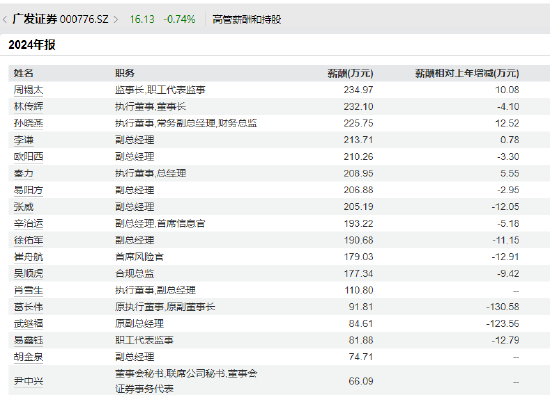Image resolution: width=550 pixels, height=395 pixels.
Task: Select position text 原副总经理
Action: (x=139, y=323)
